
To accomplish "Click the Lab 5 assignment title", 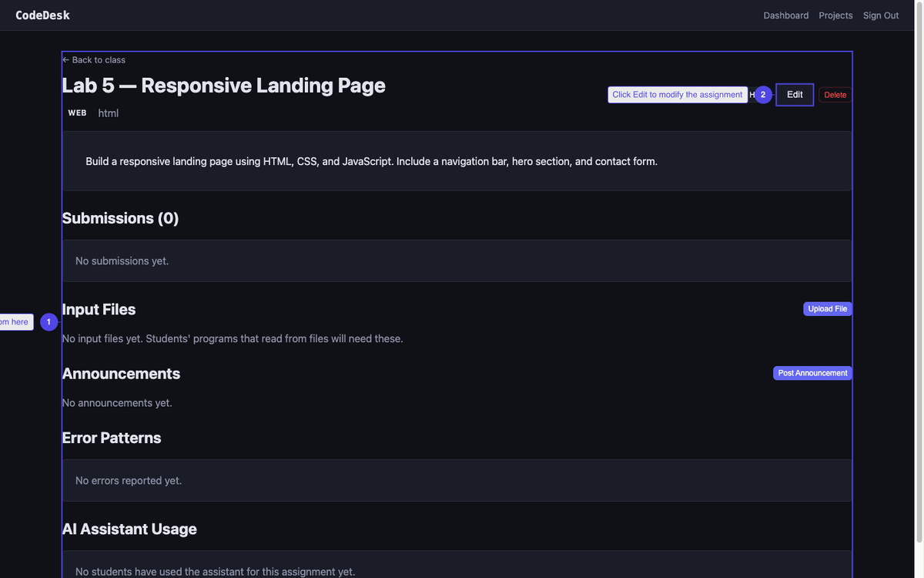I will pyautogui.click(x=223, y=86).
